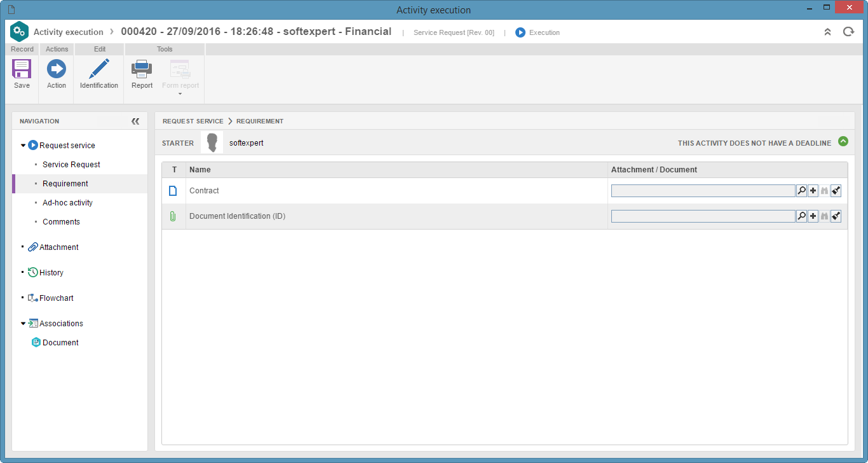Click the Associations list icon
Image resolution: width=868 pixels, height=463 pixels.
[33, 324]
